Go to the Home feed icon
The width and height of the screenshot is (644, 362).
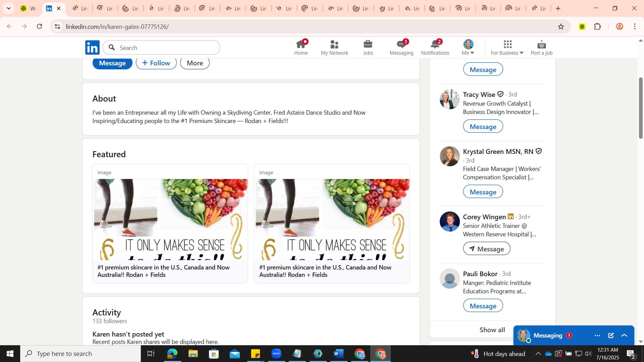[301, 47]
